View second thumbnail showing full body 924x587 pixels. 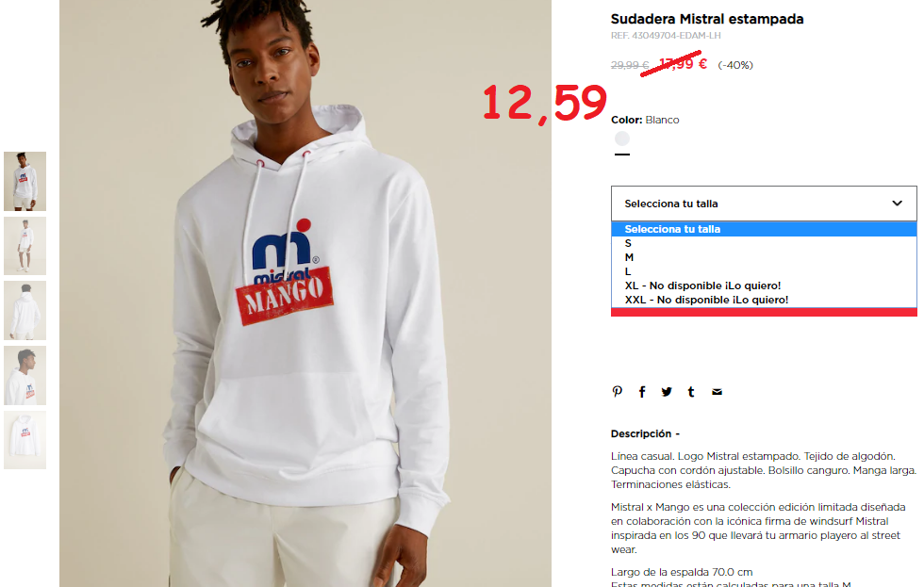tap(25, 246)
